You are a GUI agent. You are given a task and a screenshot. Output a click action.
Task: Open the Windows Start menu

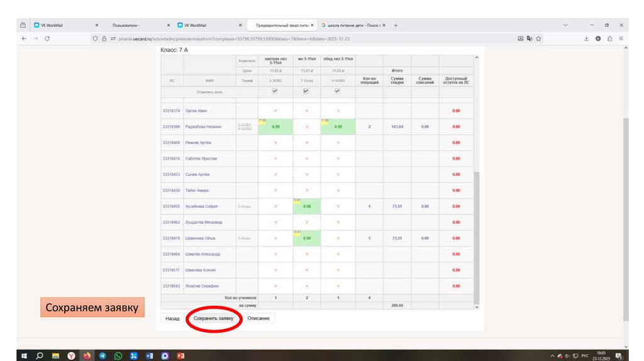click(x=24, y=356)
